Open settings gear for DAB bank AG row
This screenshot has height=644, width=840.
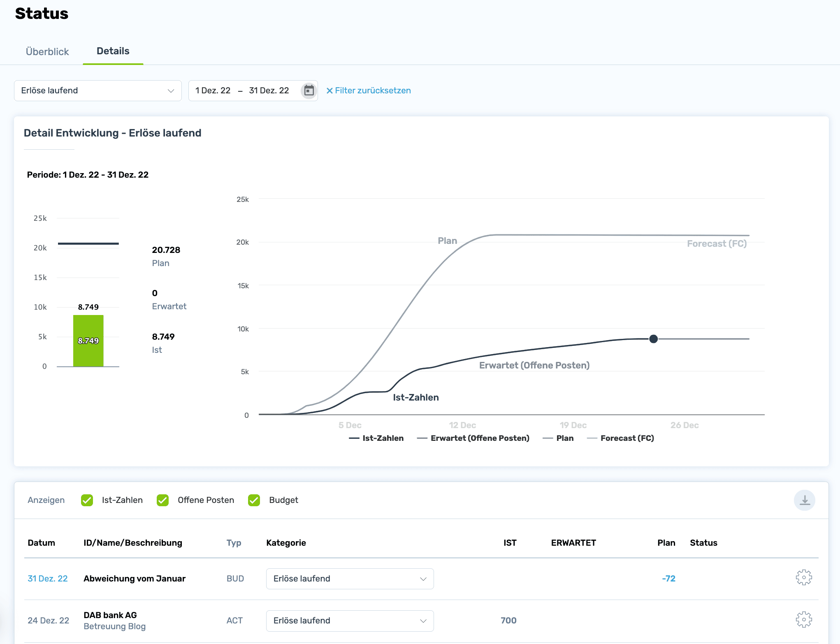point(803,620)
